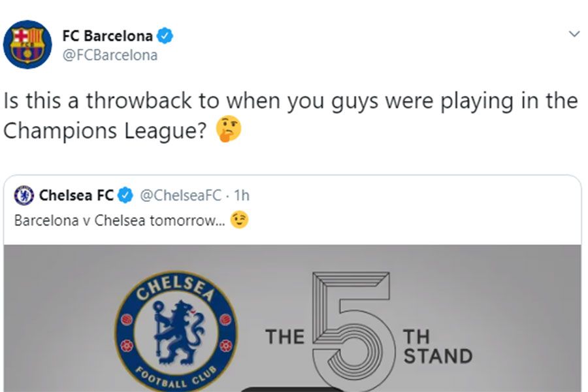588x392 pixels.
Task: Open the @FCBarcelona handle link
Action: (x=110, y=55)
